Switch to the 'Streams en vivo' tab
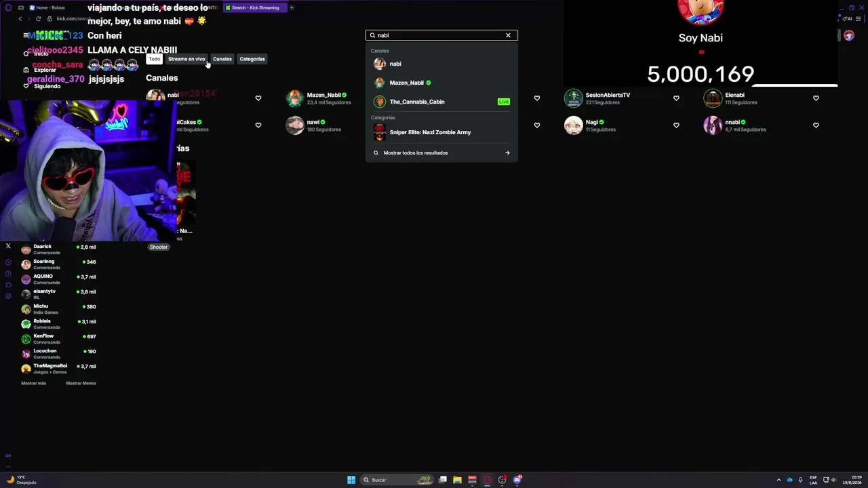The height and width of the screenshot is (488, 868). 186,59
